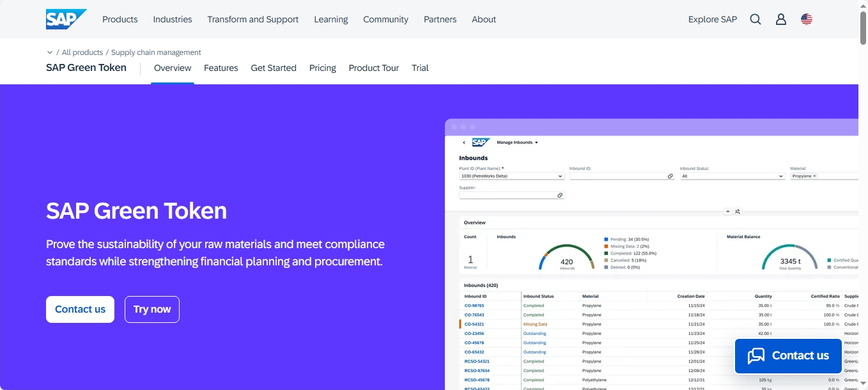
Task: Click inbound ID CO-45678
Action: pyautogui.click(x=474, y=343)
